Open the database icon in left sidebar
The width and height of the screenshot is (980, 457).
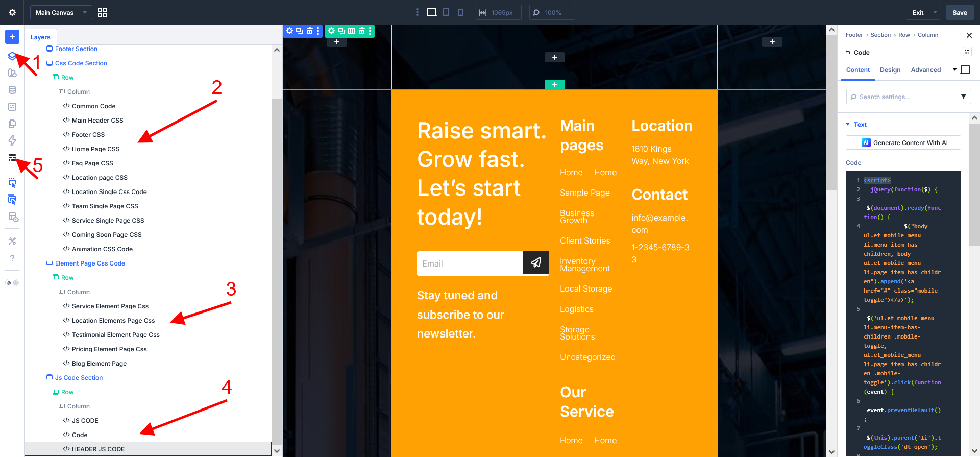12,90
